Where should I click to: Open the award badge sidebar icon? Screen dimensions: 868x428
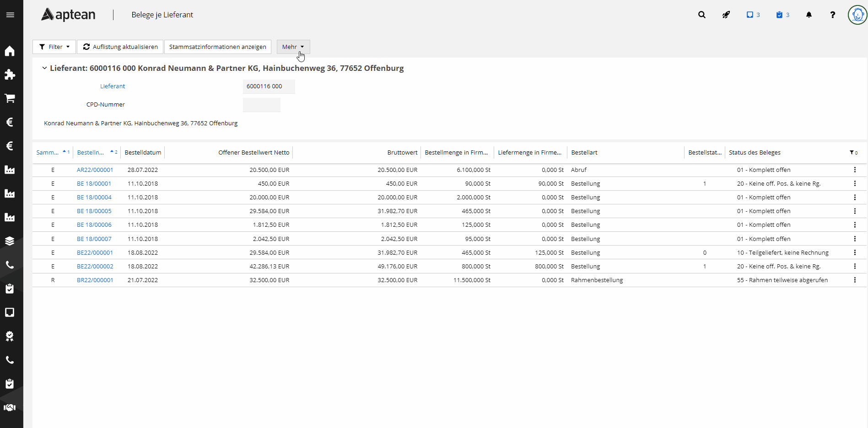10,336
